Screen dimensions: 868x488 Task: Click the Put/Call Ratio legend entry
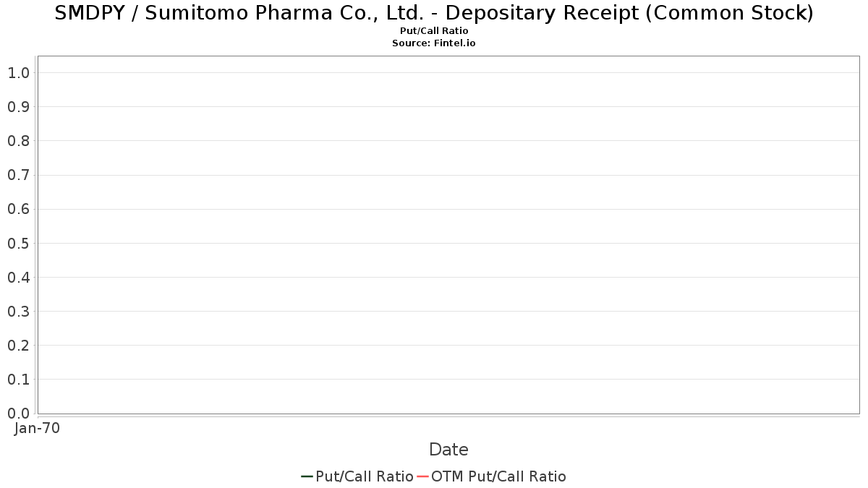tap(357, 476)
